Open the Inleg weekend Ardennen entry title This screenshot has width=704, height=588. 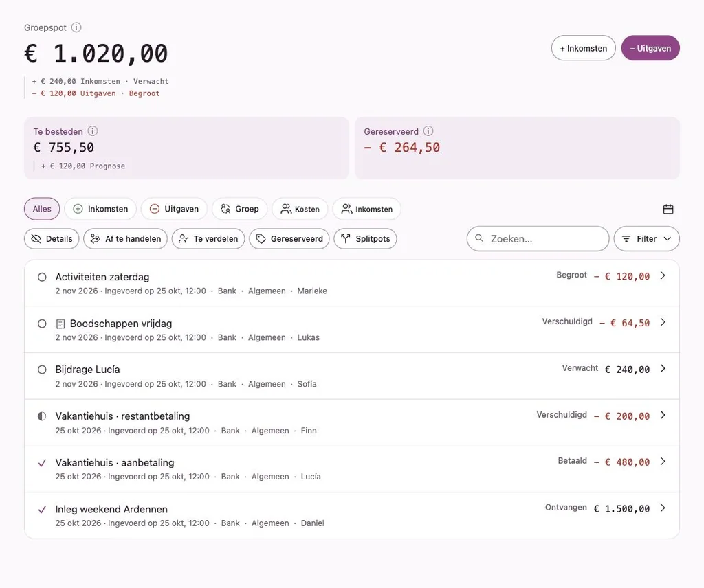tap(111, 509)
